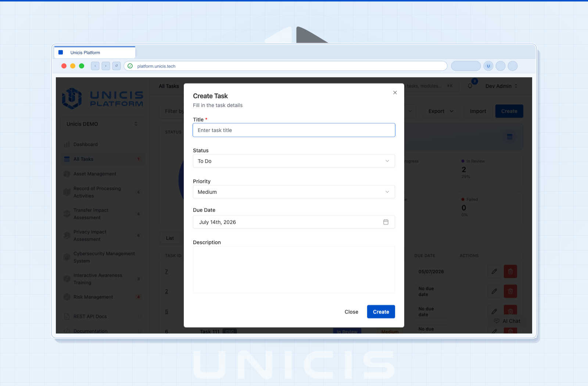The width and height of the screenshot is (588, 386).
Task: Click the Failed status card
Action: [490, 209]
